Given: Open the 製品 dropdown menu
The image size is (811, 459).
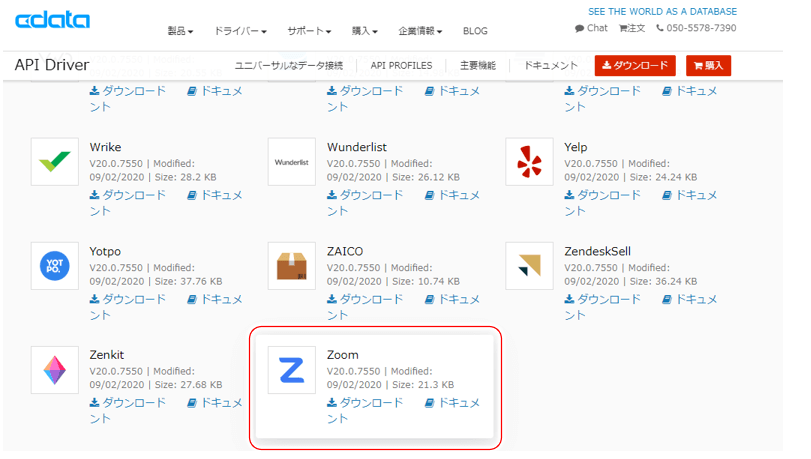Looking at the screenshot, I should pyautogui.click(x=180, y=31).
